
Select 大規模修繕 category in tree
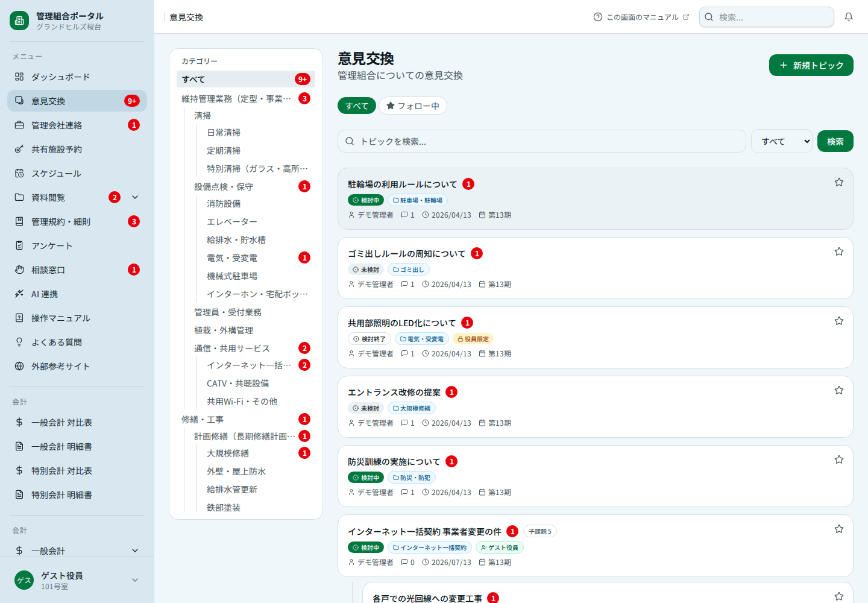click(259, 453)
